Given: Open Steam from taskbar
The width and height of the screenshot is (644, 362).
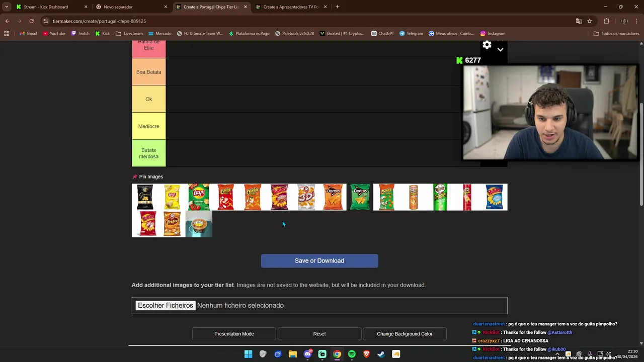Looking at the screenshot, I should 381,354.
